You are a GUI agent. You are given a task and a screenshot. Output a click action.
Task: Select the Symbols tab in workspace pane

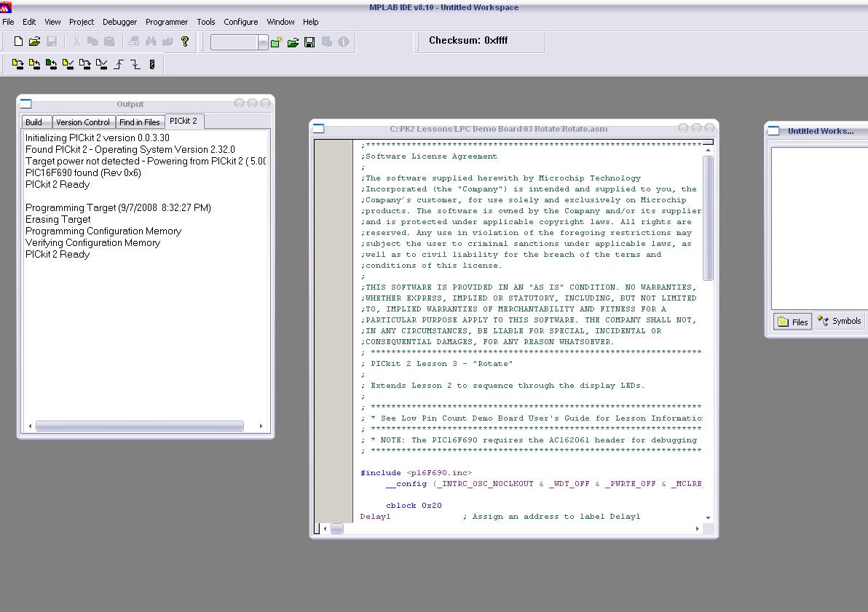[x=839, y=321]
